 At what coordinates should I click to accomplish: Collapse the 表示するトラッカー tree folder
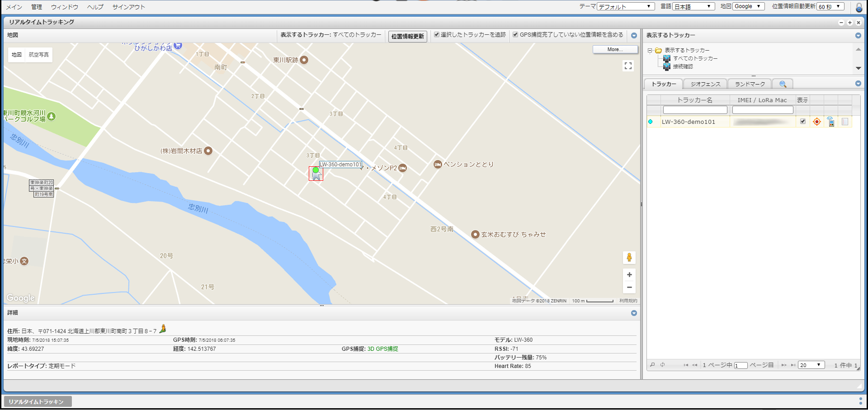(650, 50)
